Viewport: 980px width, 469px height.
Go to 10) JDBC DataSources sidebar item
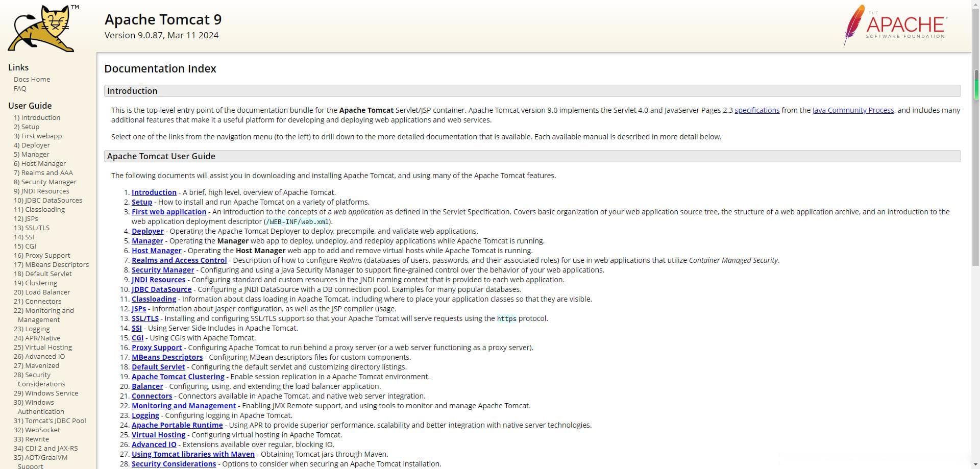(48, 200)
